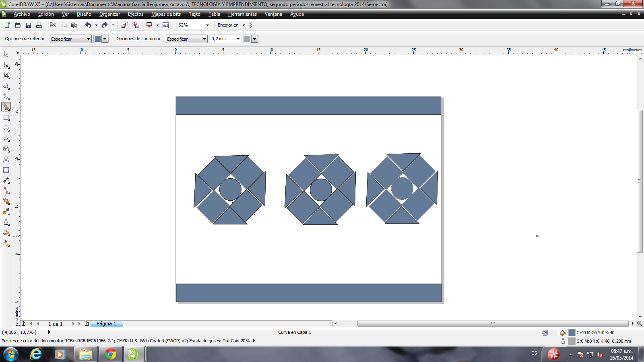Select the Connector tool
Screen dimensions: 644x362
click(x=6, y=191)
